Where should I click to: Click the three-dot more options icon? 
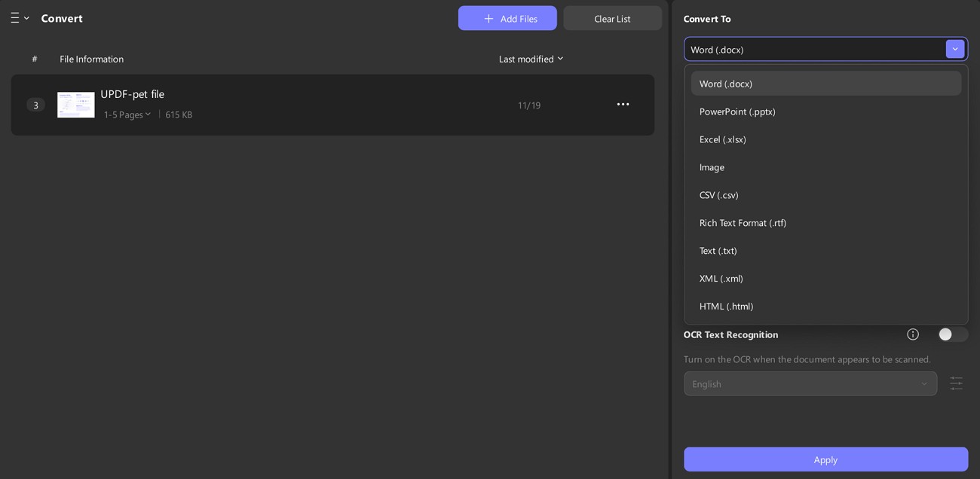coord(623,105)
